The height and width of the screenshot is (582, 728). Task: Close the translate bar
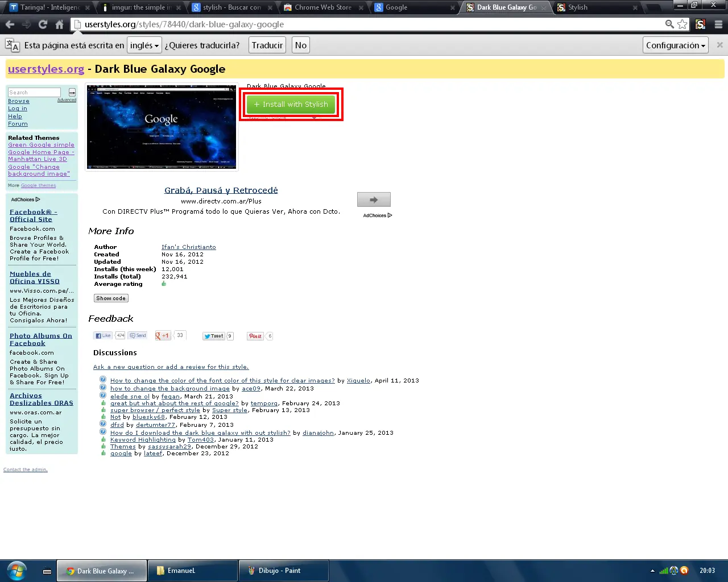tap(719, 45)
